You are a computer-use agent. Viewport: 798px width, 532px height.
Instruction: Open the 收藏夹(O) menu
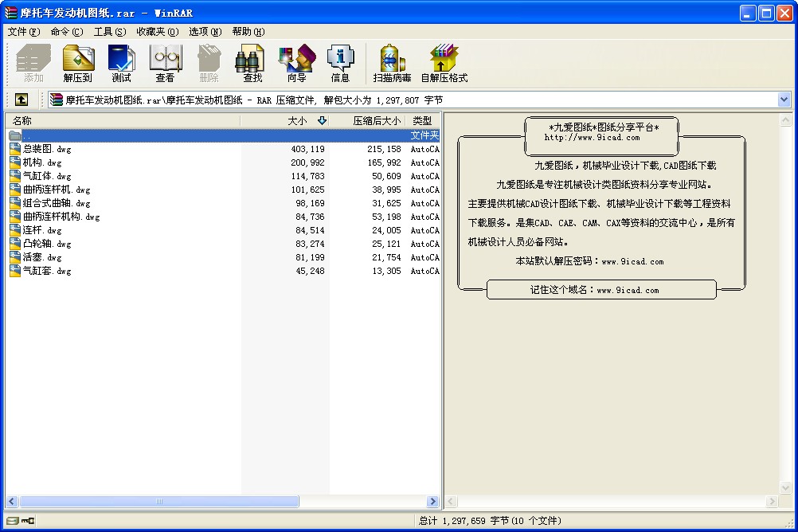click(x=157, y=32)
